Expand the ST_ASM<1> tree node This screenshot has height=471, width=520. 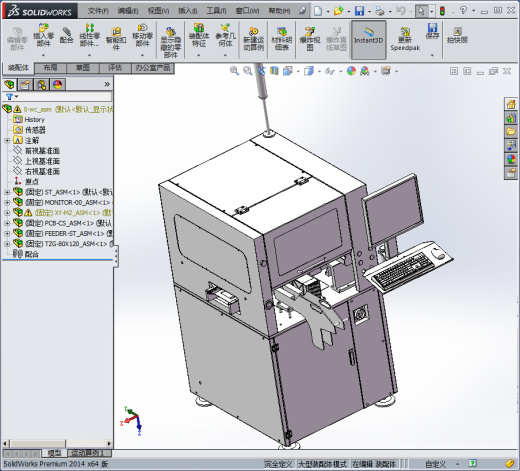[7, 192]
